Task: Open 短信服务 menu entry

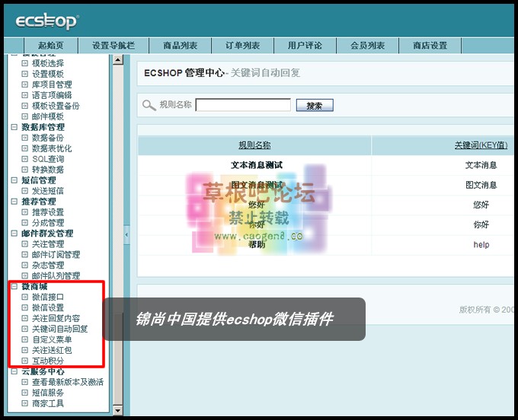Action: click(48, 393)
